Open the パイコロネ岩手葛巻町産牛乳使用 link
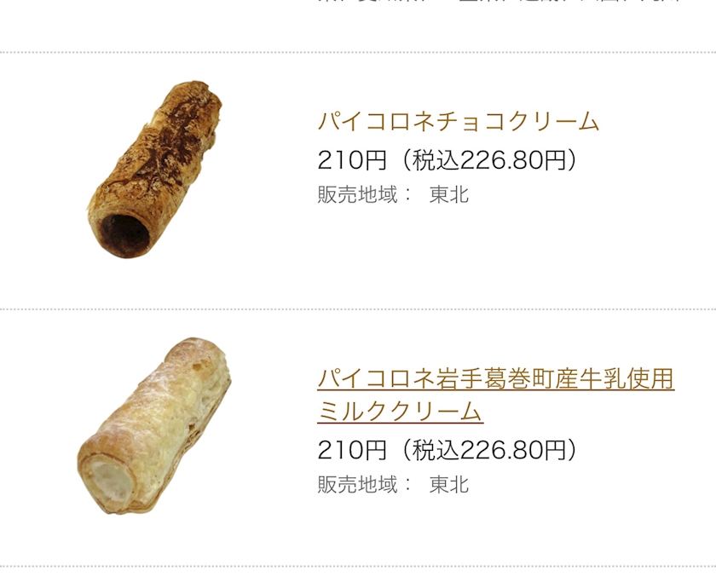This screenshot has width=716, height=588. [x=495, y=378]
